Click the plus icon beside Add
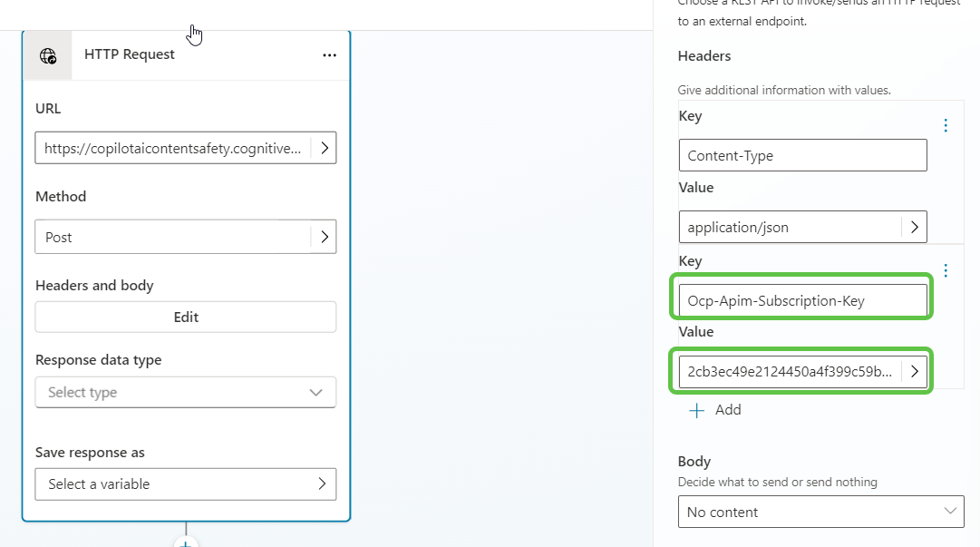Screen dimensions: 980x547 pyautogui.click(x=696, y=410)
